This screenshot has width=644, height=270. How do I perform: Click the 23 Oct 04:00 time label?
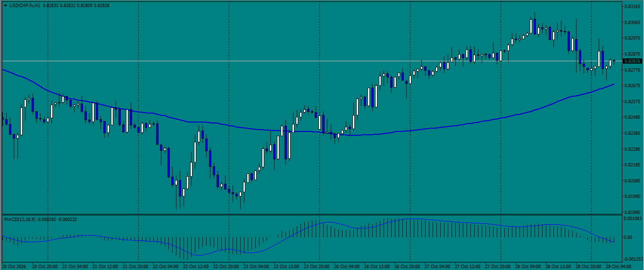click(x=256, y=266)
